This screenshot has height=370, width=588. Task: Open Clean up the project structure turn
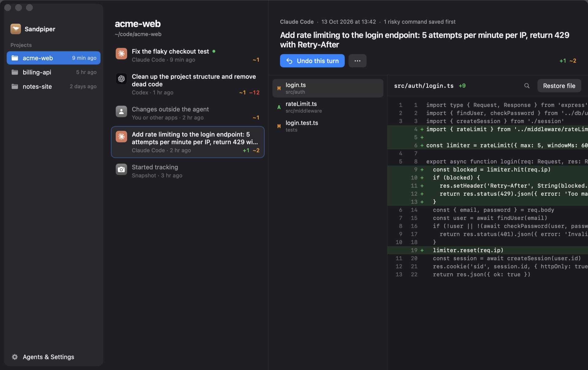187,84
